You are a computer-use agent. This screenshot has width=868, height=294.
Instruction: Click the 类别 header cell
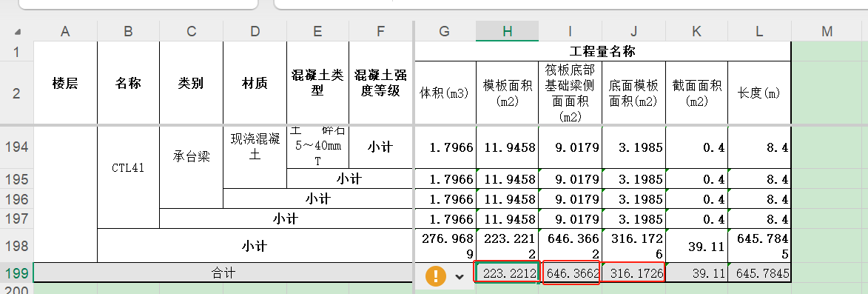coord(192,83)
